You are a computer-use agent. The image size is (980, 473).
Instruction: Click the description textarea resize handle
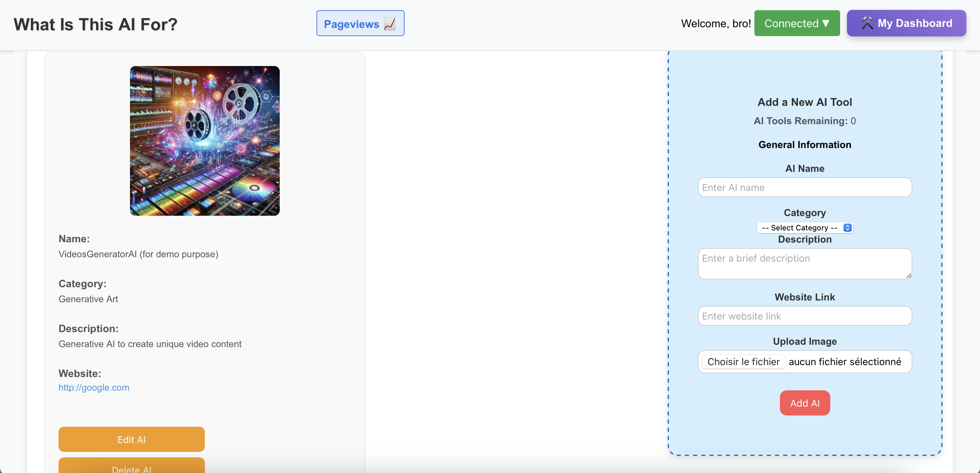coord(909,276)
